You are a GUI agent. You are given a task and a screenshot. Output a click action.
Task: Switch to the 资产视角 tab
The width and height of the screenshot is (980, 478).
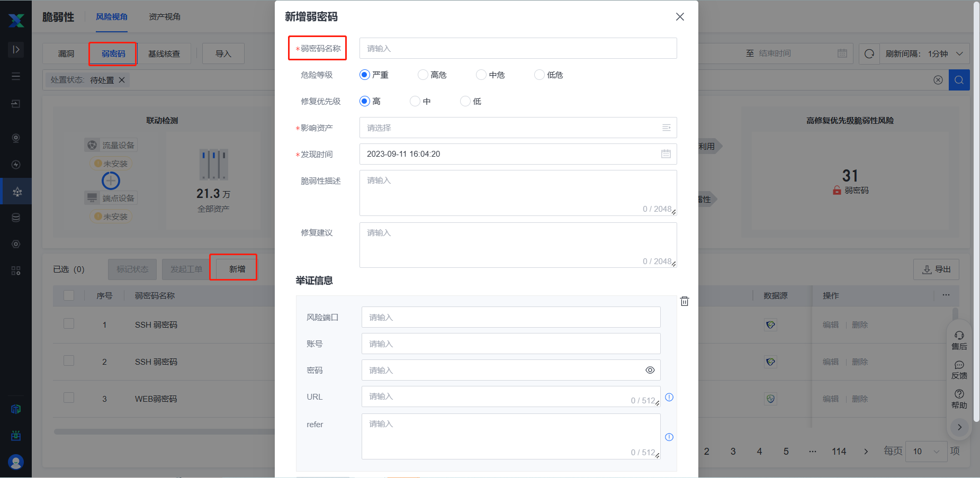164,17
